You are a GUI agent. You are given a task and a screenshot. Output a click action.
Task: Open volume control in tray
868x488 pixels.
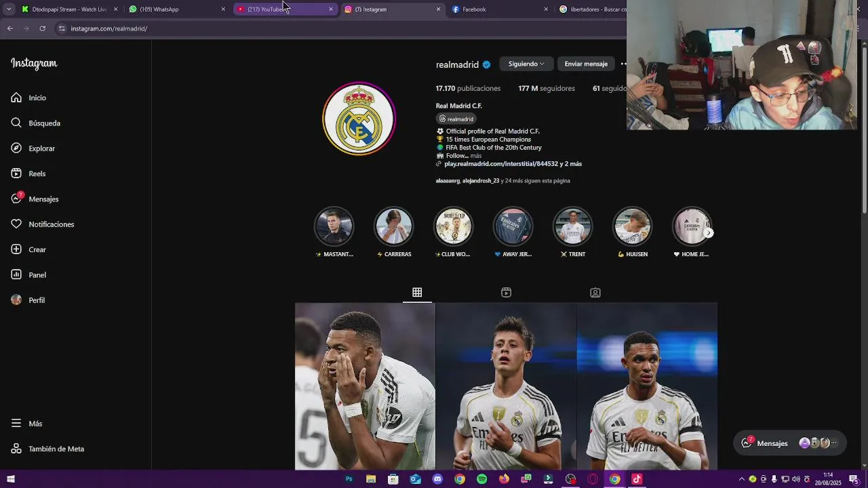tap(795, 479)
